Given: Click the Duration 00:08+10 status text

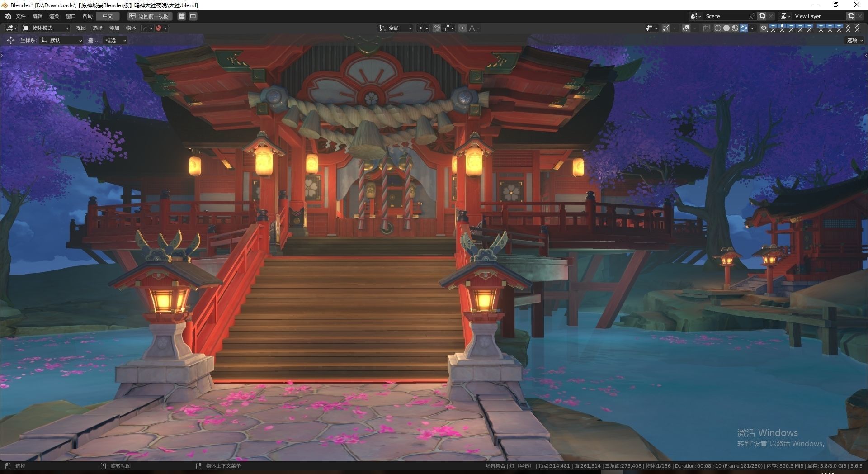Looking at the screenshot, I should pyautogui.click(x=719, y=466).
